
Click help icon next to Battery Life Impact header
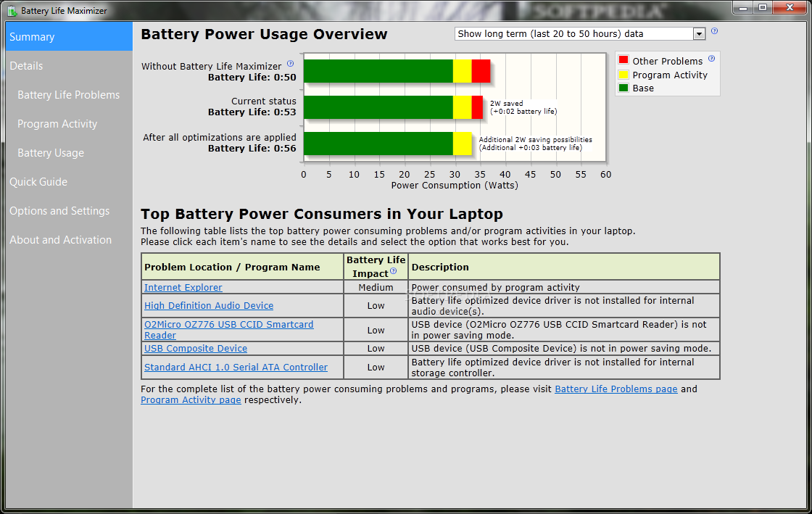[x=393, y=270]
